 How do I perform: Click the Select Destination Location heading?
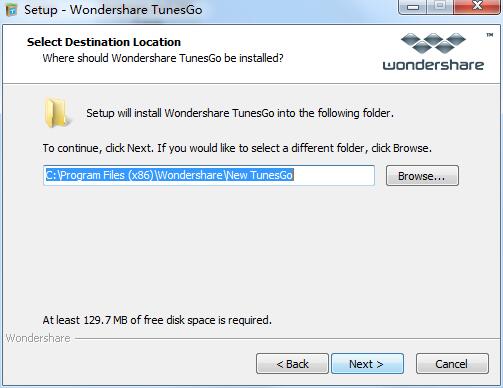point(104,42)
